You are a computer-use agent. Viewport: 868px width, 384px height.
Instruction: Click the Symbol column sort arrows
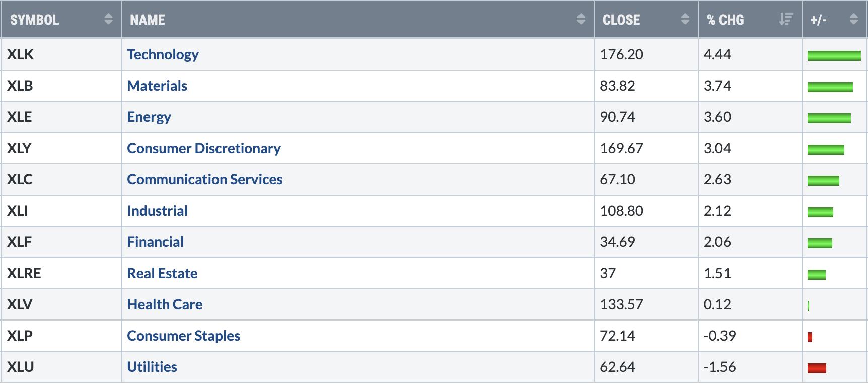tap(108, 20)
